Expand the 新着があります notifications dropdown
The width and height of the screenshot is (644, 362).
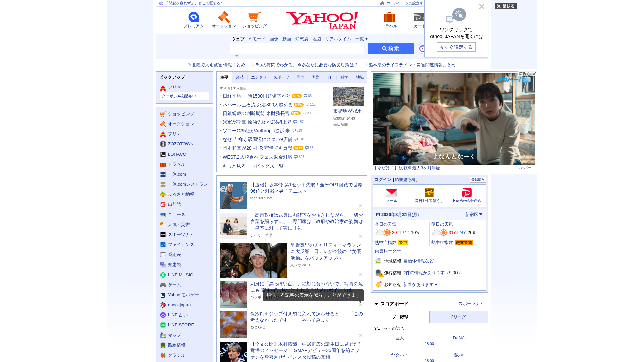[x=420, y=285]
